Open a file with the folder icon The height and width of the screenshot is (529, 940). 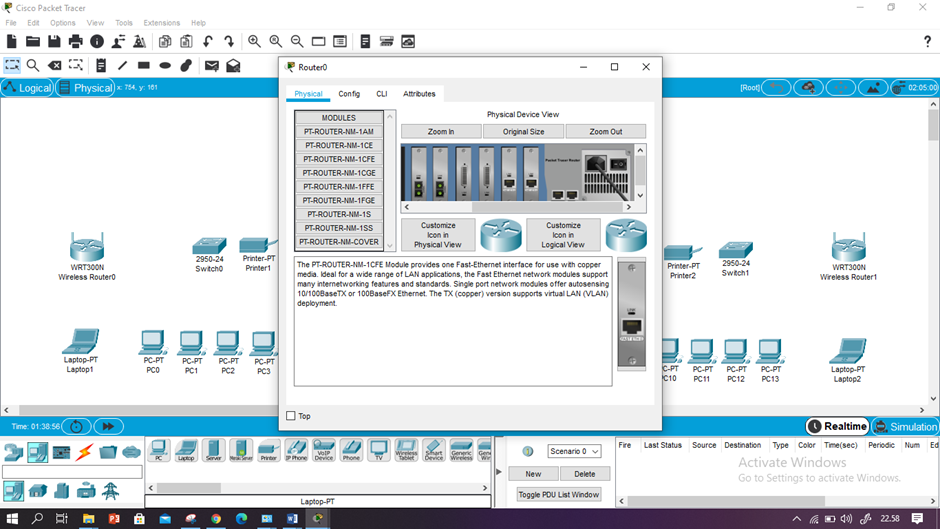click(x=33, y=41)
